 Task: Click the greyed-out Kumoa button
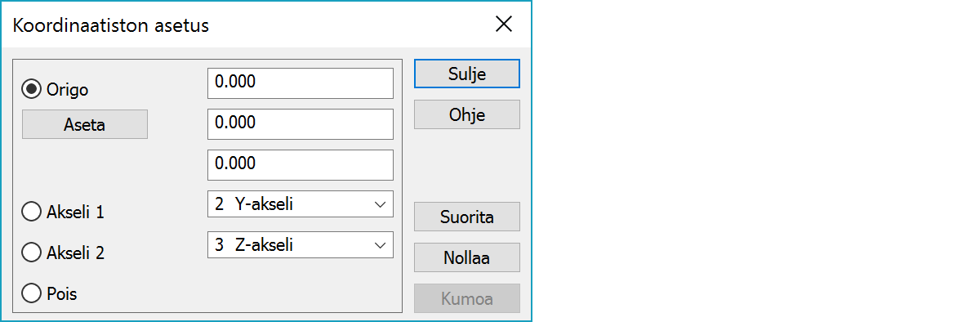[467, 299]
